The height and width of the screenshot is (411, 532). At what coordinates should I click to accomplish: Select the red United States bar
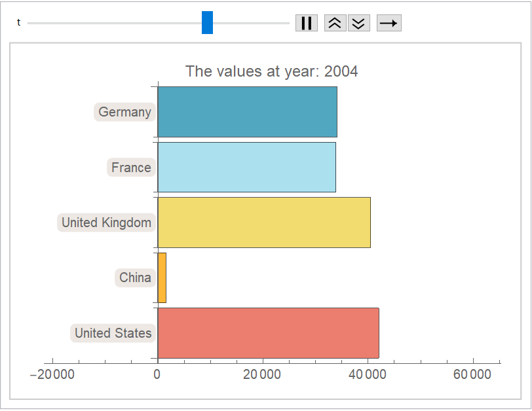pyautogui.click(x=268, y=333)
